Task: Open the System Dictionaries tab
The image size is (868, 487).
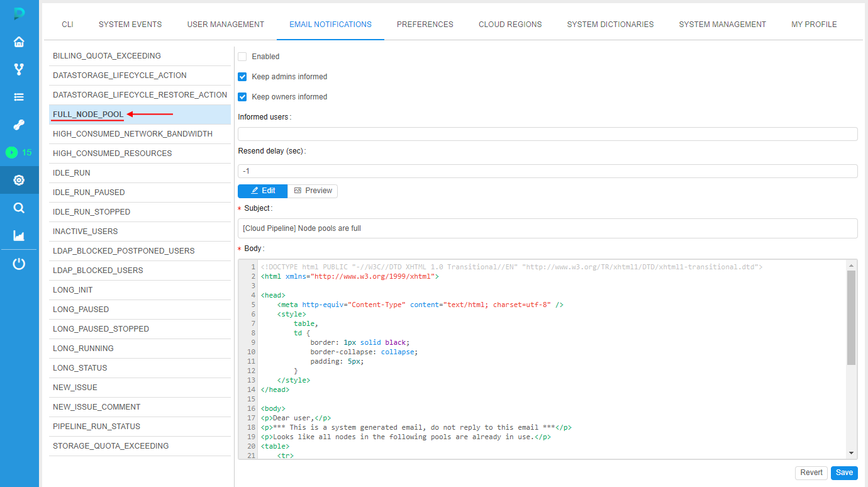Action: [x=610, y=25]
